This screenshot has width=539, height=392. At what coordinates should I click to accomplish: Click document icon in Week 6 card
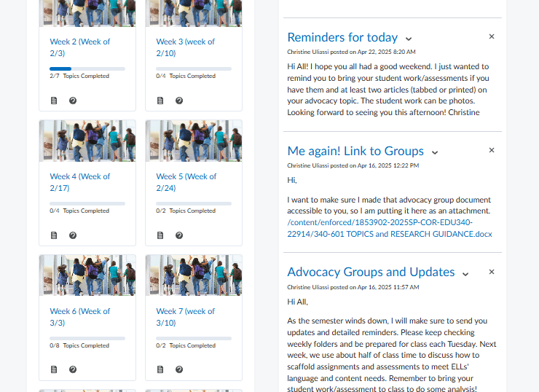(54, 369)
